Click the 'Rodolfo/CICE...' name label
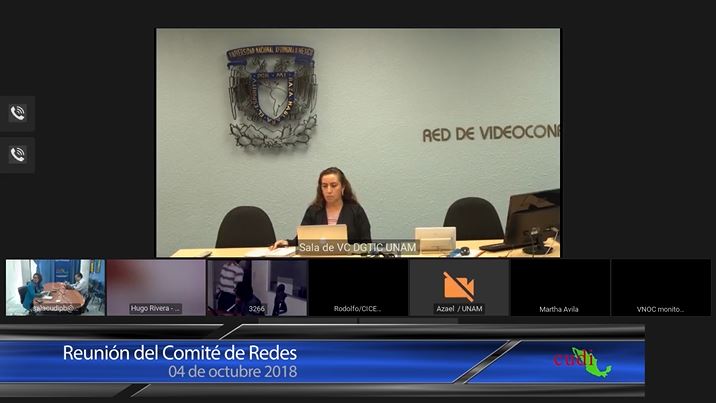716x403 pixels. tap(357, 309)
